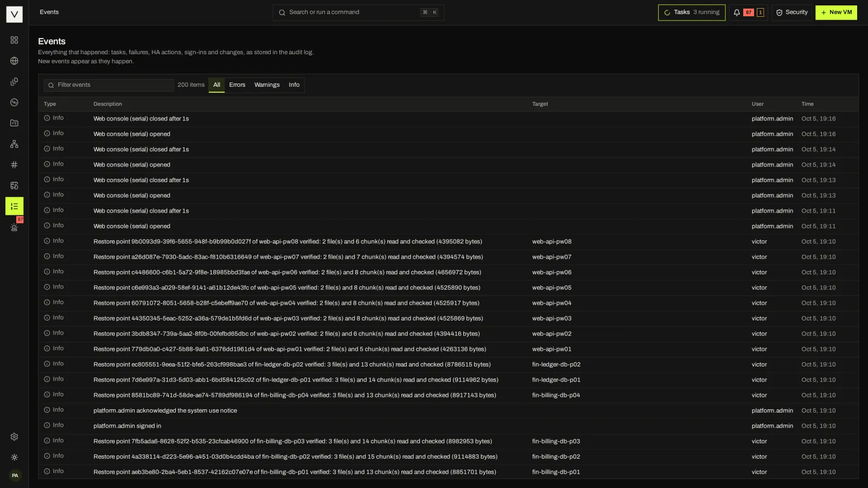Viewport: 868px width, 488px height.
Task: Click the Type column header
Action: pos(50,104)
